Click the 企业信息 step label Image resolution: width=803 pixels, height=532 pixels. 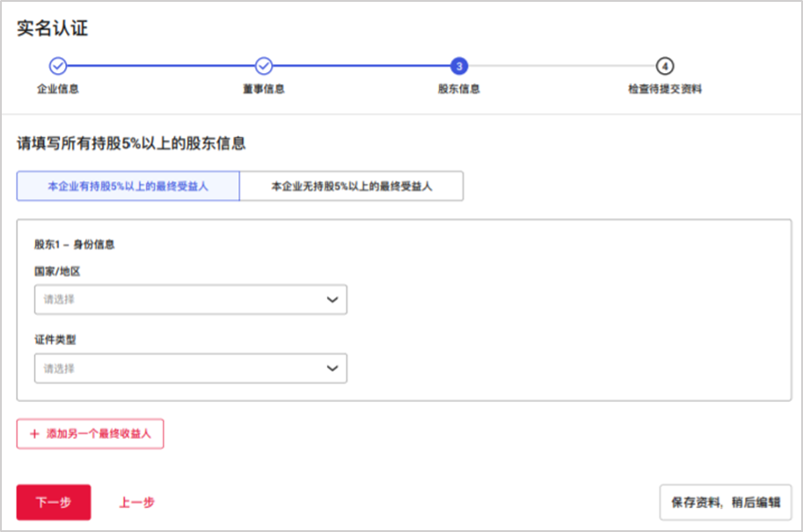[x=58, y=89]
